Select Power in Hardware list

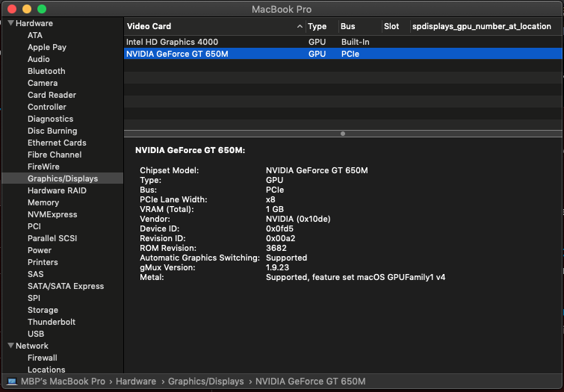coord(39,250)
